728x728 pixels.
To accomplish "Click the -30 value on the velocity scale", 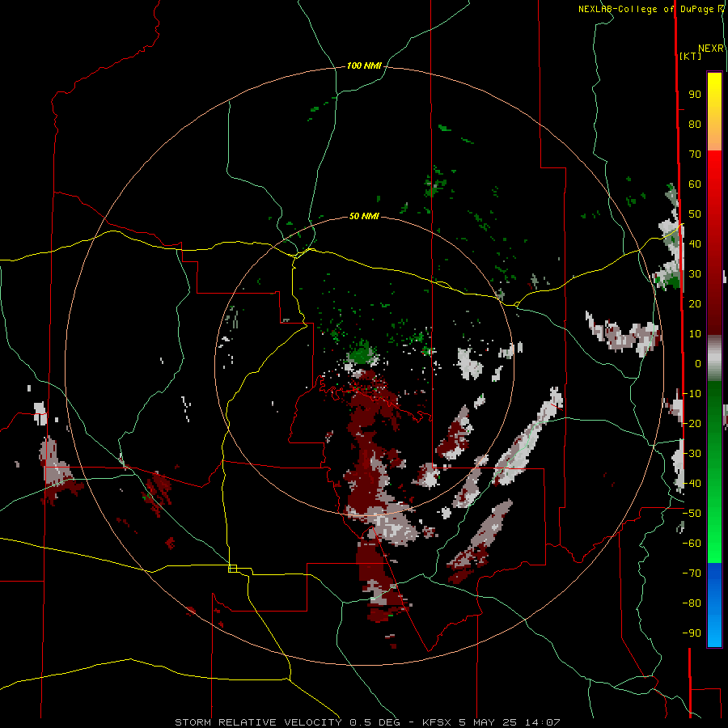I will coord(692,453).
